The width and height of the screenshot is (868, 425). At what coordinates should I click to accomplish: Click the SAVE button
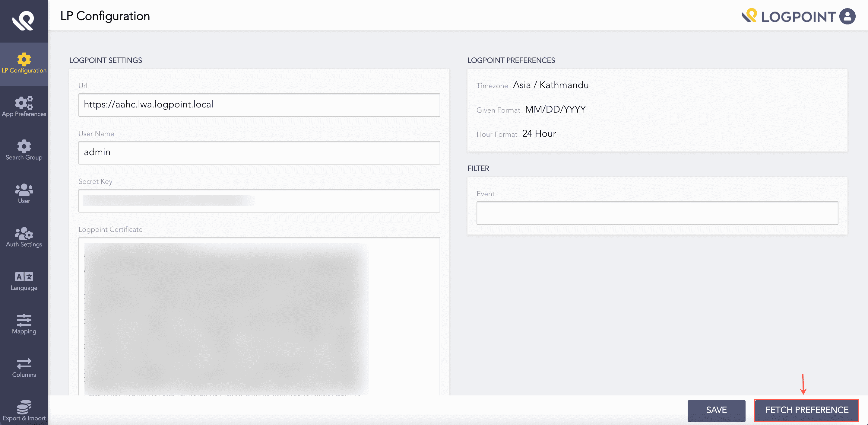point(716,410)
